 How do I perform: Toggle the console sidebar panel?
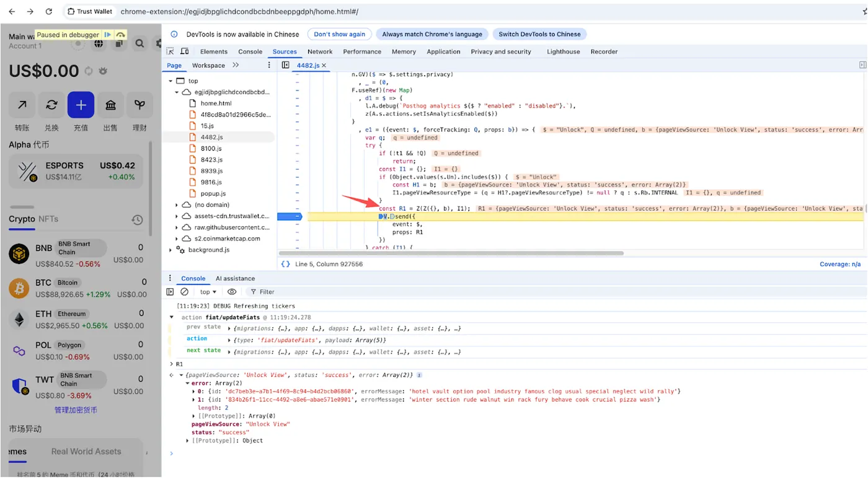(x=170, y=291)
